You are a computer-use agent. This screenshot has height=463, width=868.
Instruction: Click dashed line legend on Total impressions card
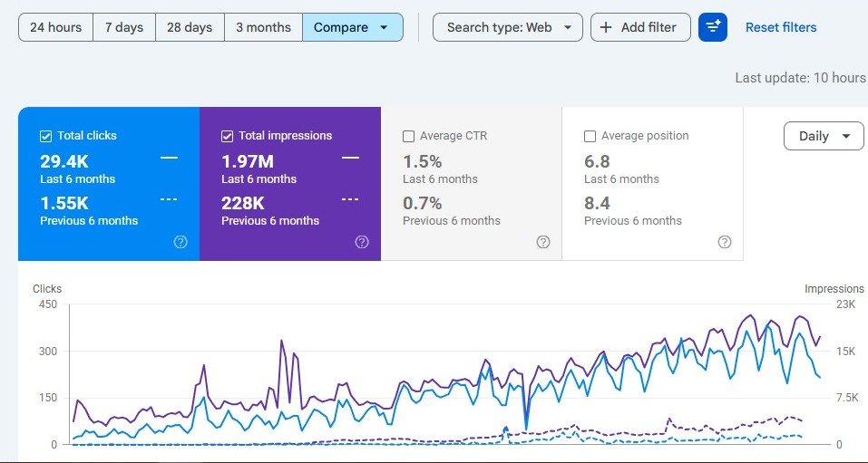tap(350, 199)
